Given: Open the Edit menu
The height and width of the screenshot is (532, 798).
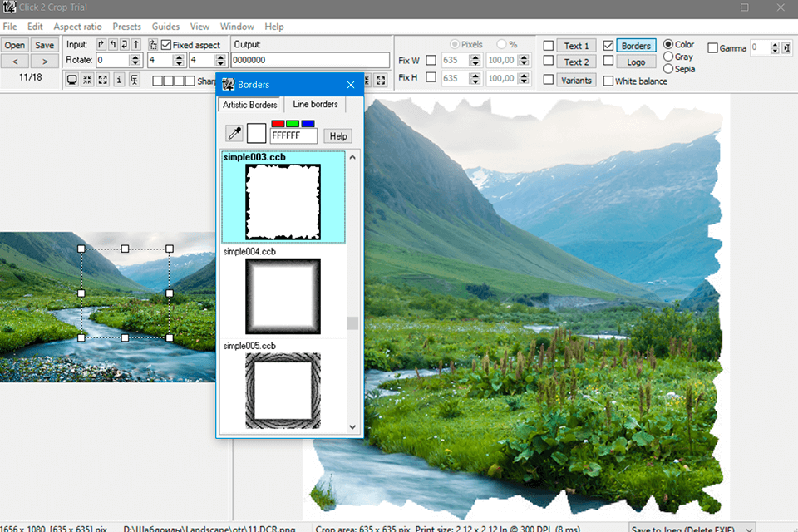Looking at the screenshot, I should pyautogui.click(x=35, y=27).
